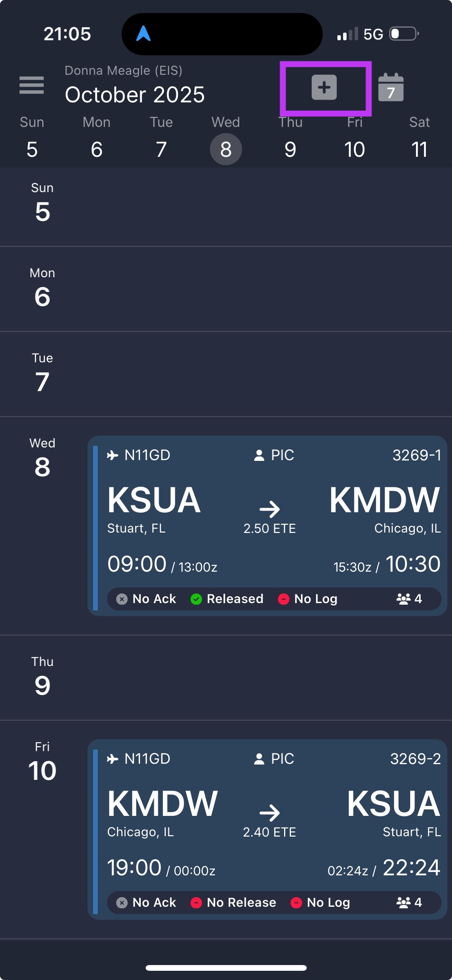Tap airplane icon on trip 3269-1
Viewport: 452px width, 980px height.
[x=112, y=455]
